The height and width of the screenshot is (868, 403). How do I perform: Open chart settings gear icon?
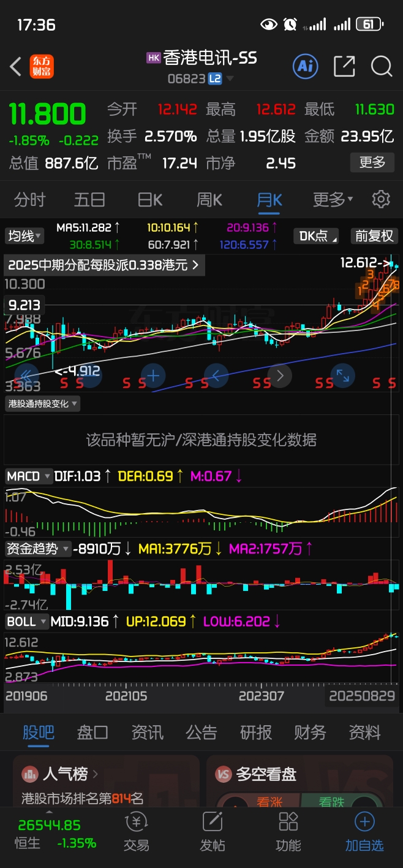point(381,199)
